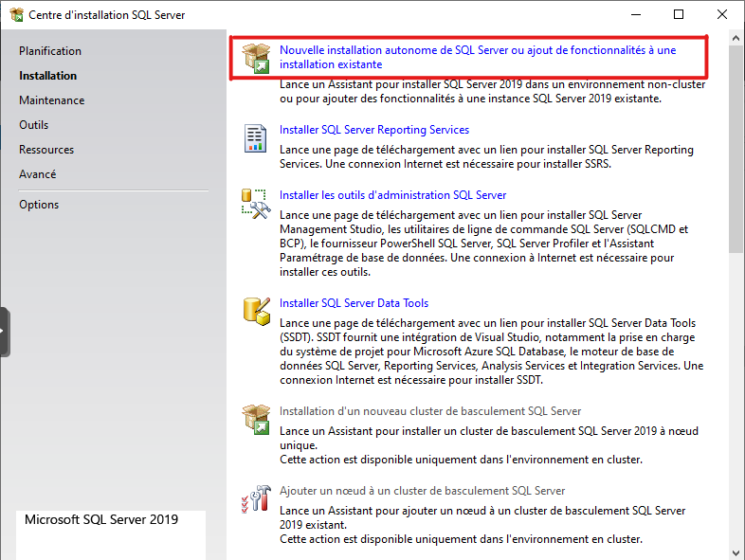Viewport: 745px width, 560px height.
Task: Open the Planification page in sidebar
Action: [50, 51]
